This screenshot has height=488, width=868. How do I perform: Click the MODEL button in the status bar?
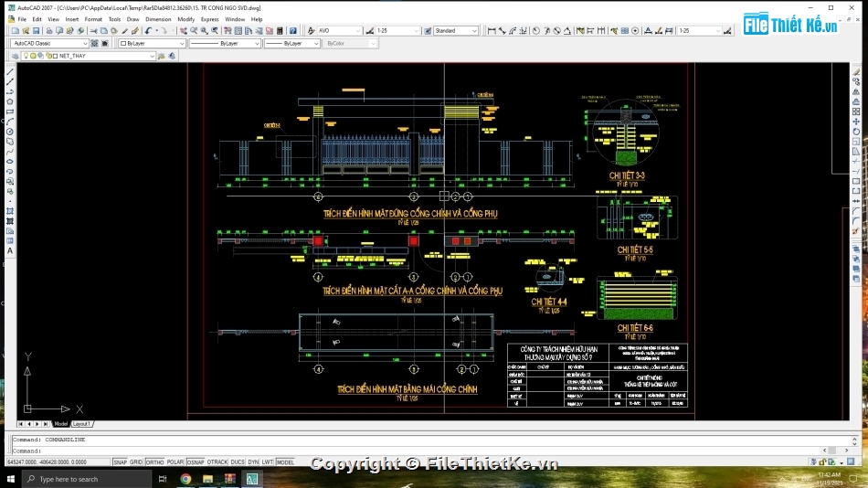point(285,462)
